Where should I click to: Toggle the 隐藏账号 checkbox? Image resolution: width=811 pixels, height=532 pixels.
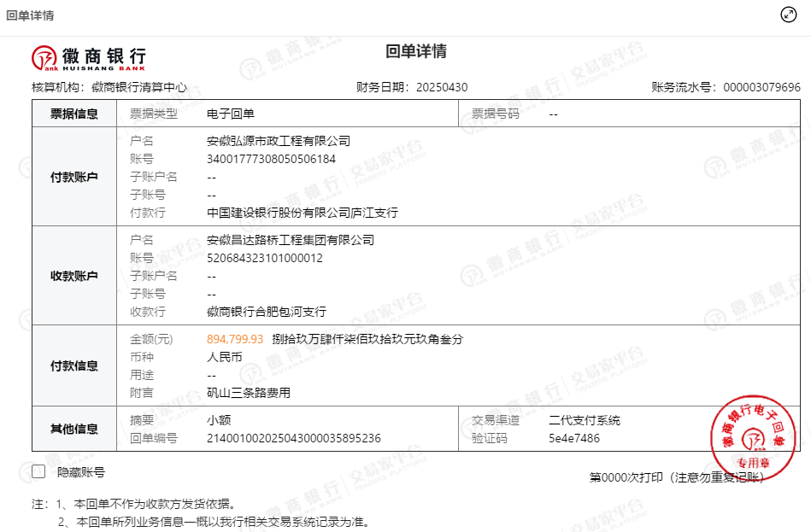[x=38, y=471]
